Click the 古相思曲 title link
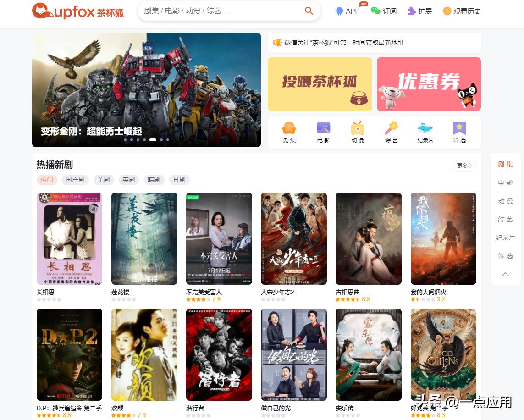Image resolution: width=524 pixels, height=420 pixels. 347,292
